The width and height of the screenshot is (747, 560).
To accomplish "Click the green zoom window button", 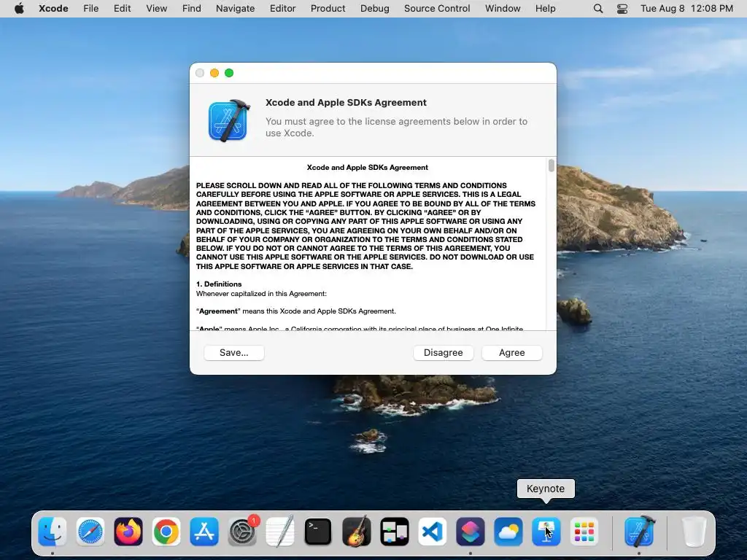I will 229,73.
